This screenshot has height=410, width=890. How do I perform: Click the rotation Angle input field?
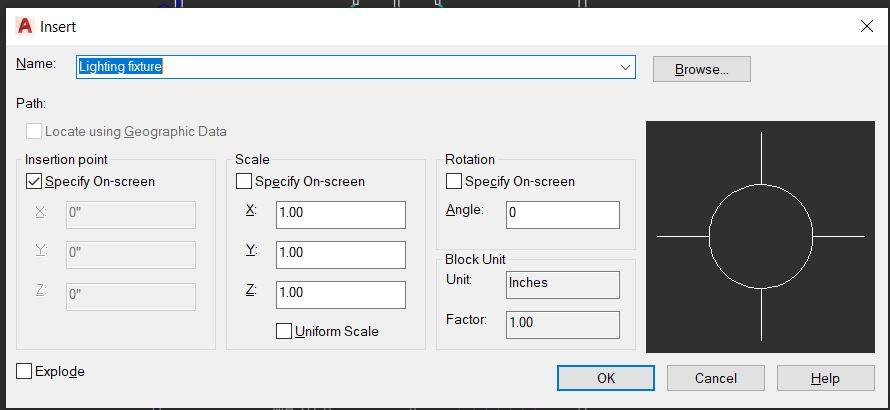562,214
